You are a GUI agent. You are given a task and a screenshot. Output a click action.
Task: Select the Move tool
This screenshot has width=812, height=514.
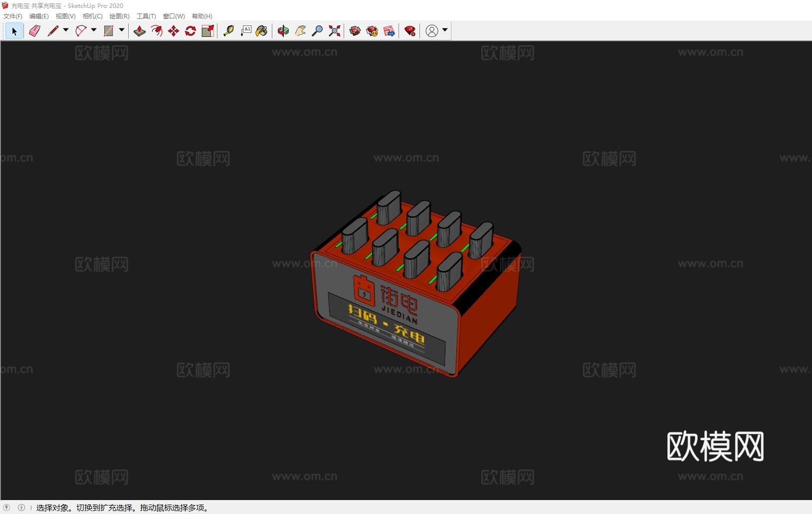click(174, 31)
